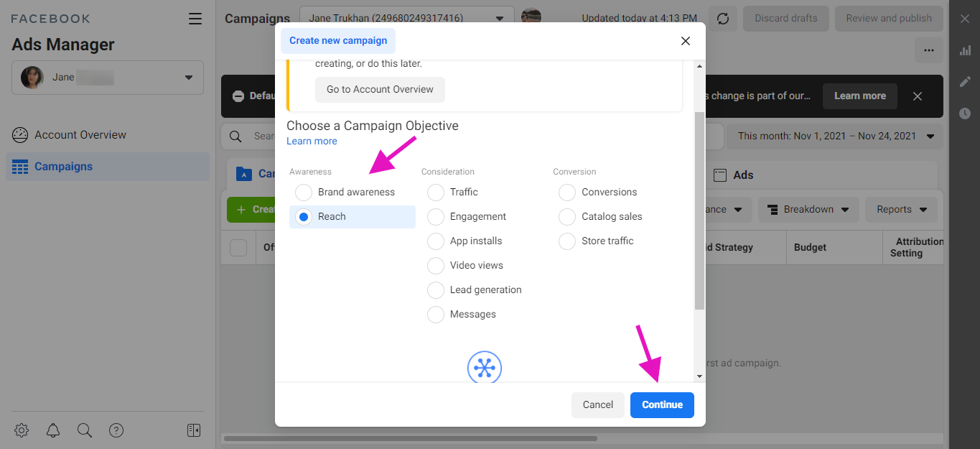
Task: Collapse sidebar using panel toggle icon
Action: click(194, 430)
